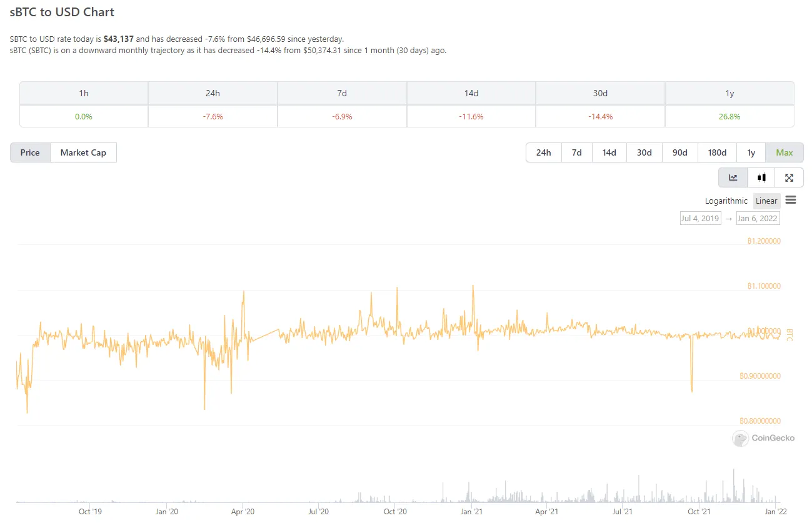Click the 26.8% 1y change value
Screen dimensions: 812x528
pyautogui.click(x=729, y=116)
